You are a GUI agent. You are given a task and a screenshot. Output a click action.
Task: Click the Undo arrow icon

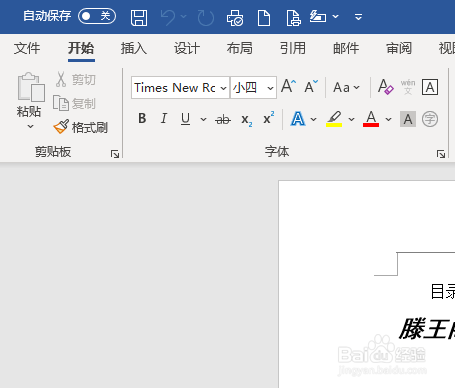tap(168, 17)
